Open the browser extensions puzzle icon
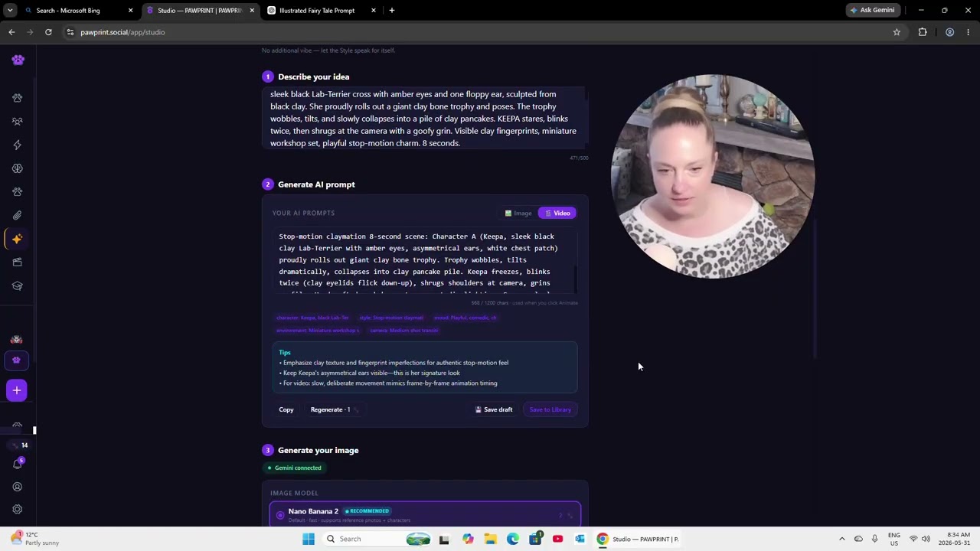Viewport: 980px width, 551px height. point(923,32)
